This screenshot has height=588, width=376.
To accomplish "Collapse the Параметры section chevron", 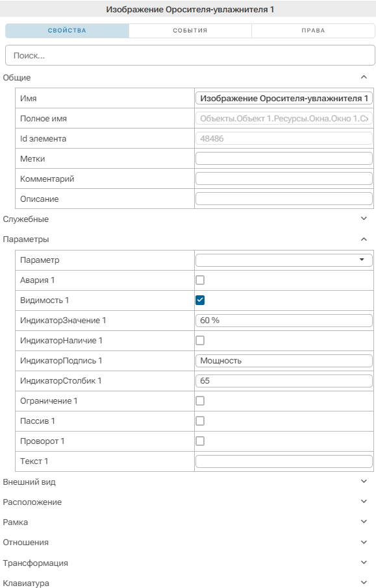I will [x=363, y=239].
